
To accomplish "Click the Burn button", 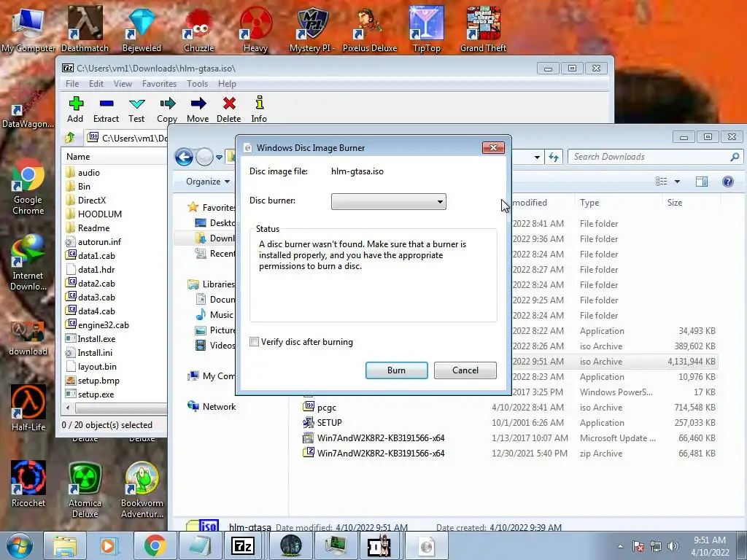I will tap(396, 370).
